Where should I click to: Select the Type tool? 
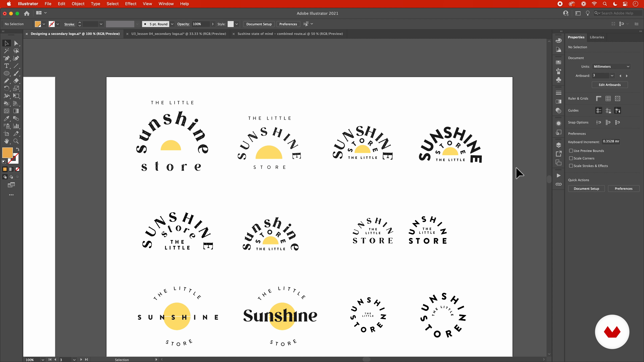[x=7, y=66]
